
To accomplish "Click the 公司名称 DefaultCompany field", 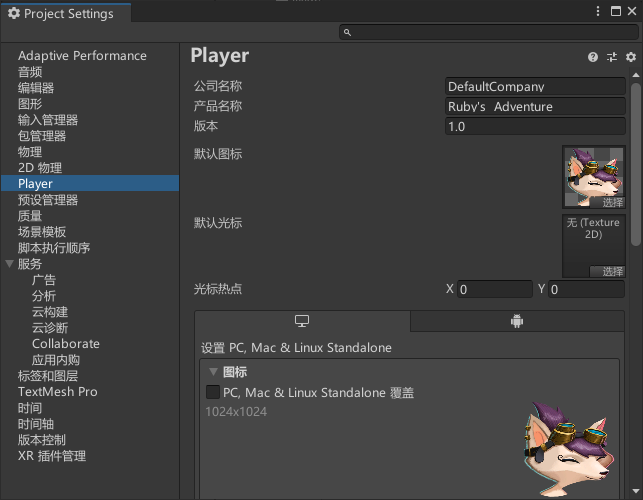I will pos(535,87).
